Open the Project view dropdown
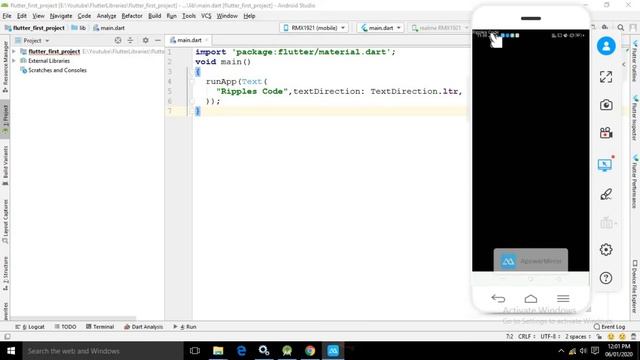The image size is (640, 360). pyautogui.click(x=32, y=40)
